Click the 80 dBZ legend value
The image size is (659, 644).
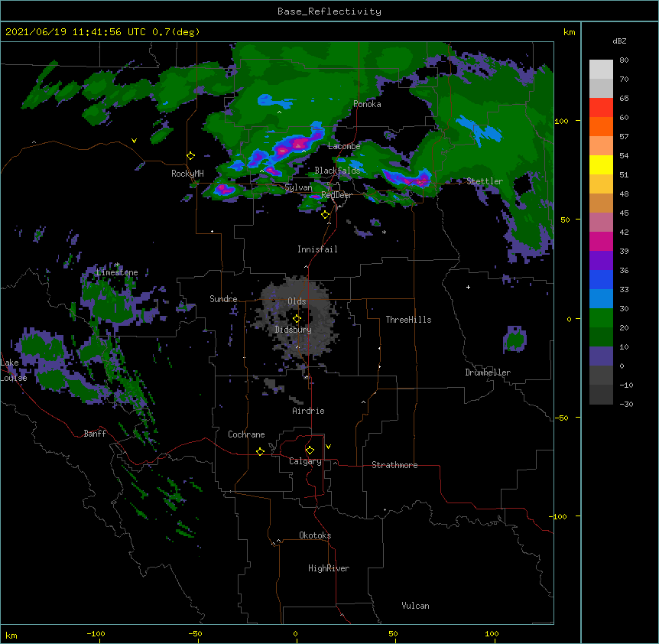(x=624, y=60)
